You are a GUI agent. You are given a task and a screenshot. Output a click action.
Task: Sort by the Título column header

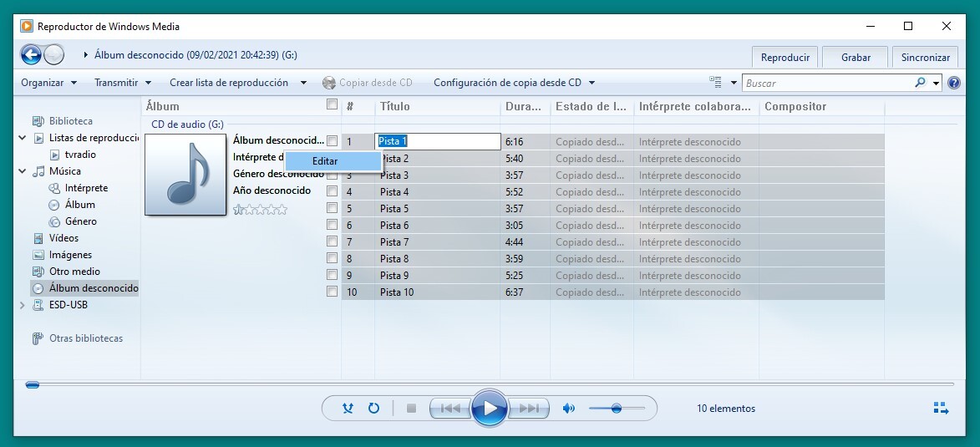[438, 106]
